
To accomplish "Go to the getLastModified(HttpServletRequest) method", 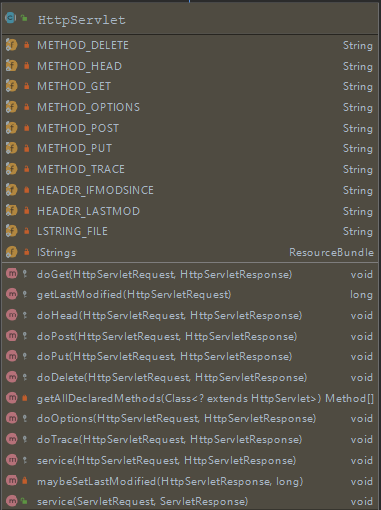I will [x=190, y=294].
